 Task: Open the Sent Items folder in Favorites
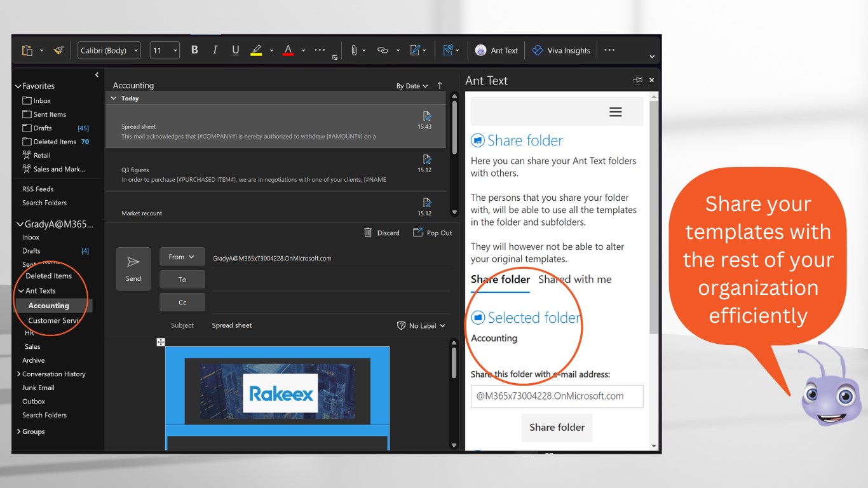pyautogui.click(x=50, y=114)
